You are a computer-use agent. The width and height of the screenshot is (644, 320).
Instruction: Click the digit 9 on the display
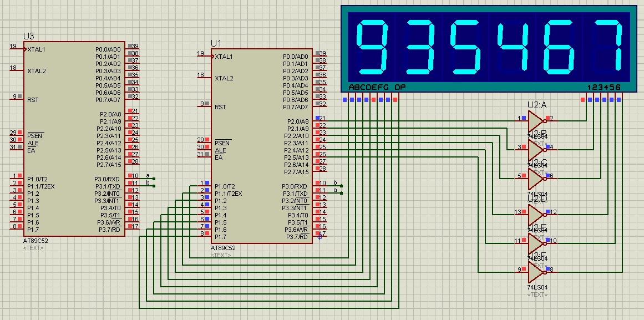point(372,47)
